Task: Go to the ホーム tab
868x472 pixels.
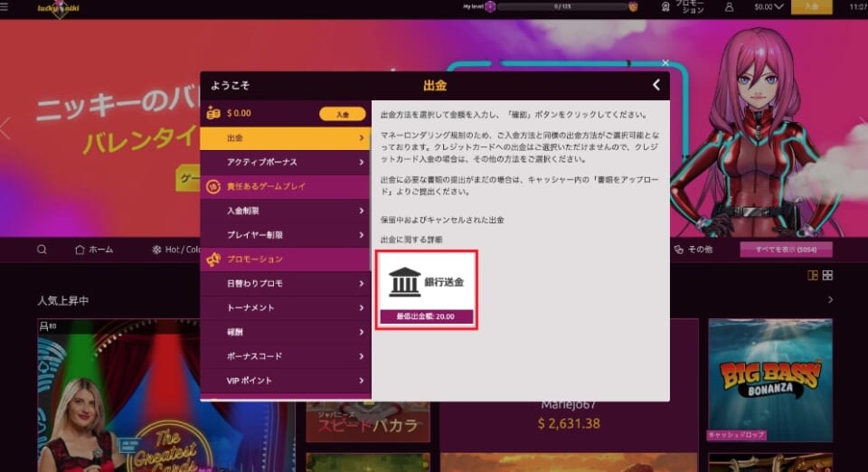Action: (94, 250)
